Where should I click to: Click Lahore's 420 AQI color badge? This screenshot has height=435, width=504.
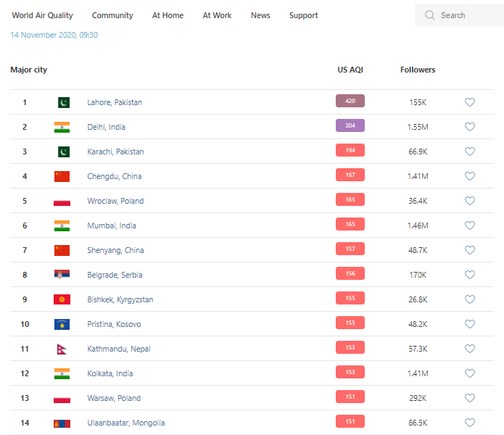[350, 101]
